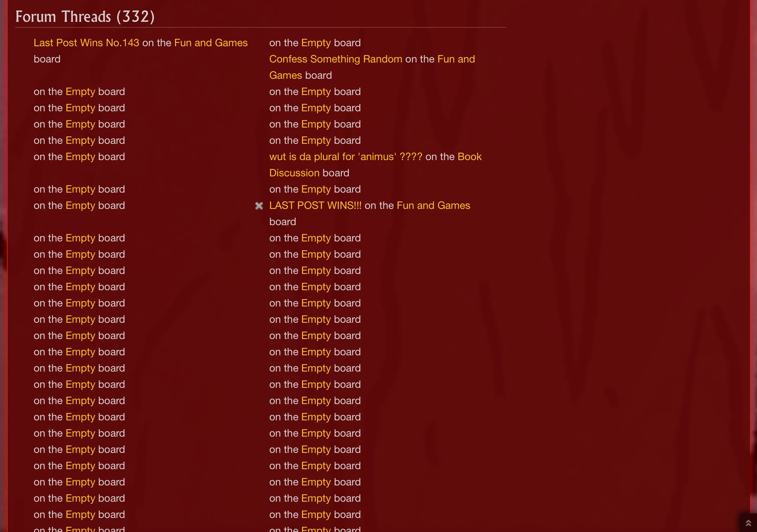Open the wut is da plural for 'animus' thread
The height and width of the screenshot is (532, 757).
pos(346,157)
